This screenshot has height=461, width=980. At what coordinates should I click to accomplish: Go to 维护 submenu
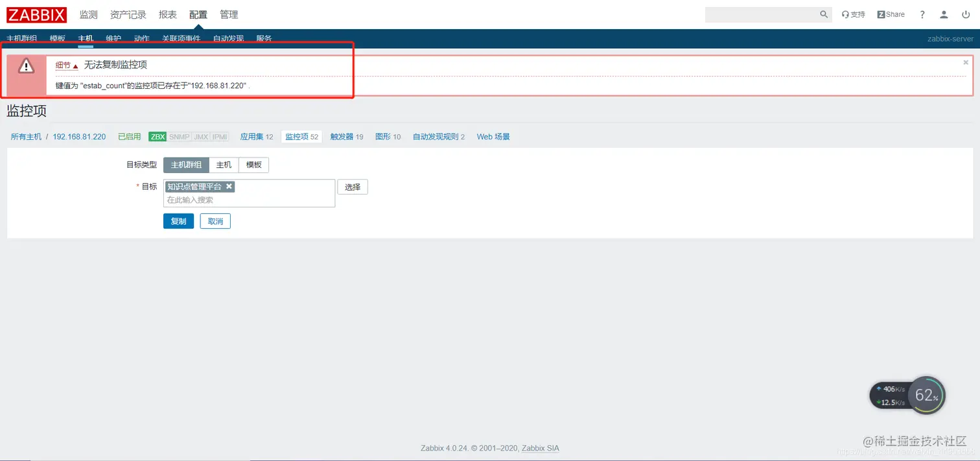click(x=113, y=39)
